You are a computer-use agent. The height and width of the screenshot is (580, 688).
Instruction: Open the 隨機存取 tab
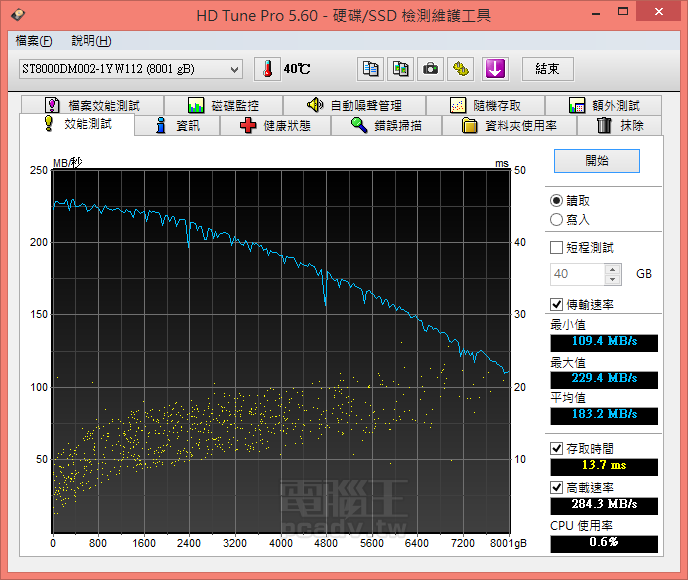[486, 105]
